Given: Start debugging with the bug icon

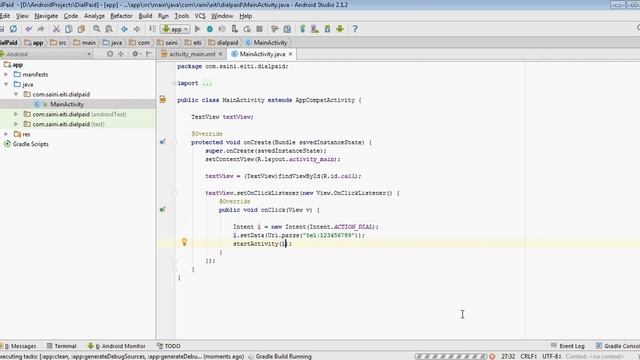Looking at the screenshot, I should 209,29.
